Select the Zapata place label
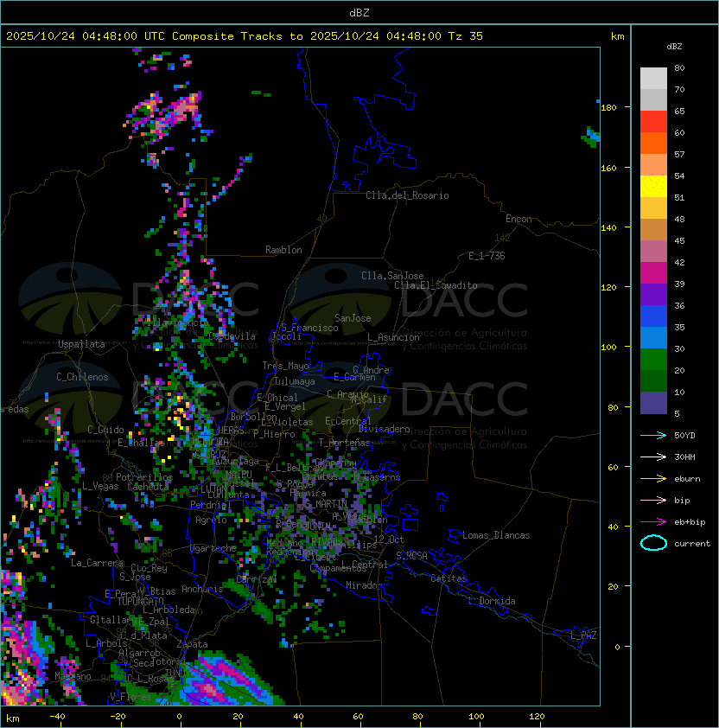 pos(192,644)
